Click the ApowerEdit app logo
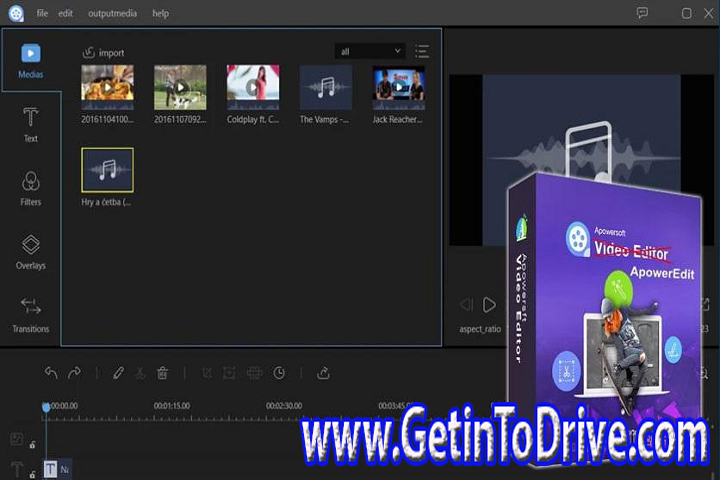Image resolution: width=720 pixels, height=480 pixels. pos(16,13)
